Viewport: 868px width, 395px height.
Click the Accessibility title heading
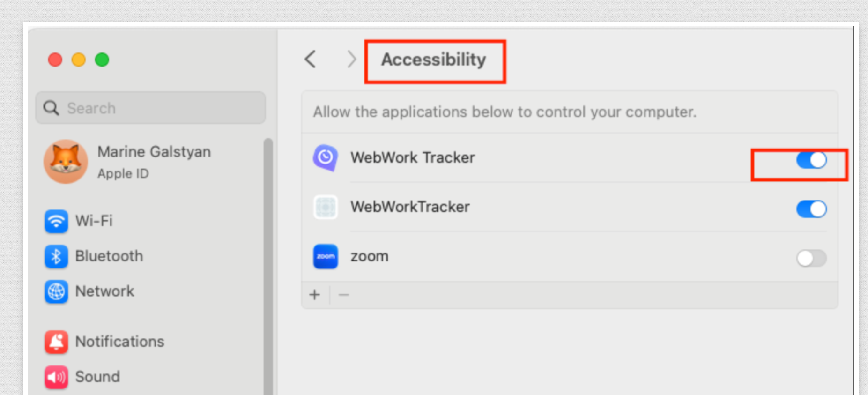point(434,60)
